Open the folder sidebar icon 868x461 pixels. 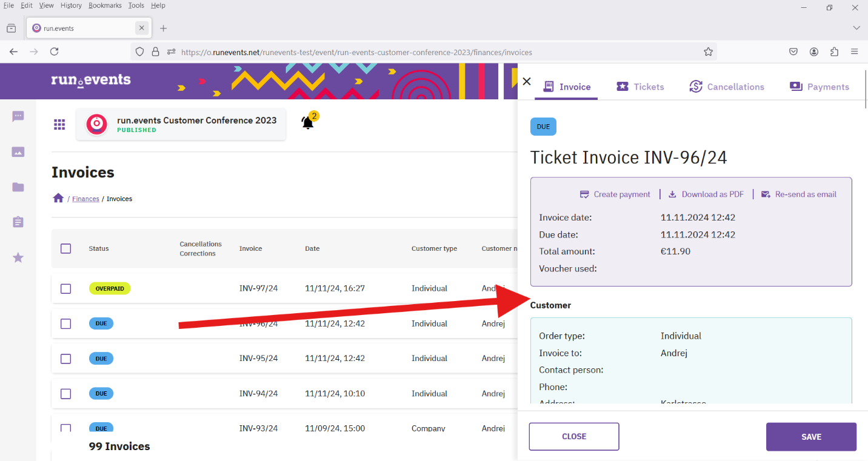pyautogui.click(x=18, y=187)
